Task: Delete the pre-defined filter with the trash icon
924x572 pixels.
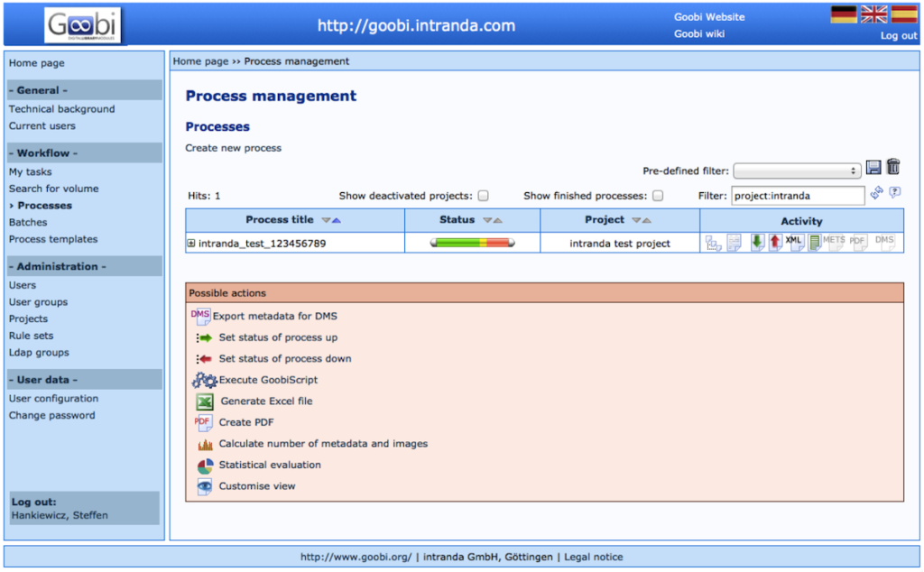Action: pos(893,167)
